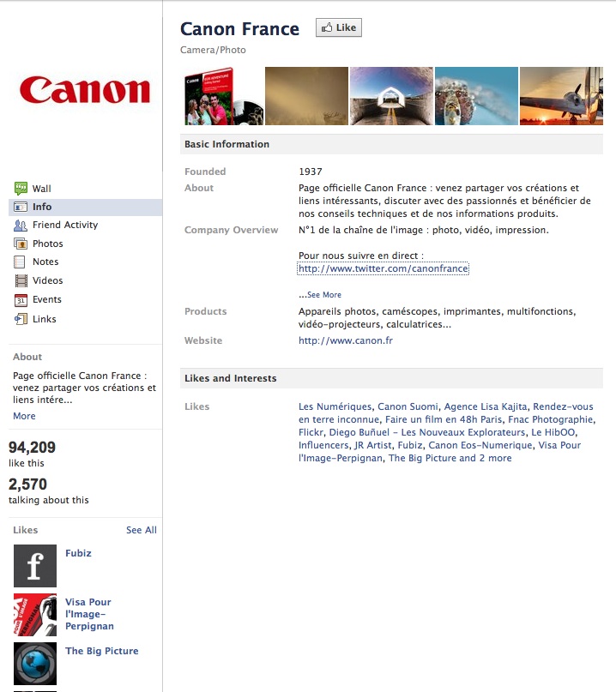Click the Canon logo profile picture
This screenshot has width=616, height=692.
pos(85,89)
